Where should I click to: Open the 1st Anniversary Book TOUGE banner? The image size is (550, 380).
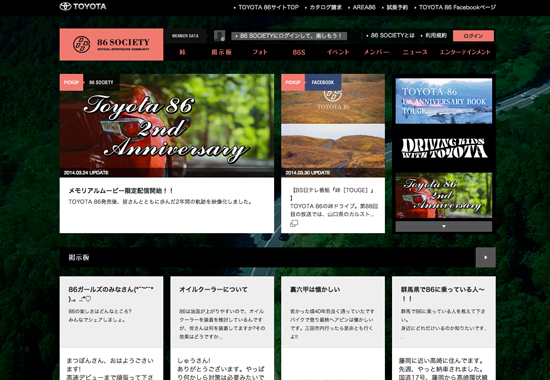coord(444,101)
